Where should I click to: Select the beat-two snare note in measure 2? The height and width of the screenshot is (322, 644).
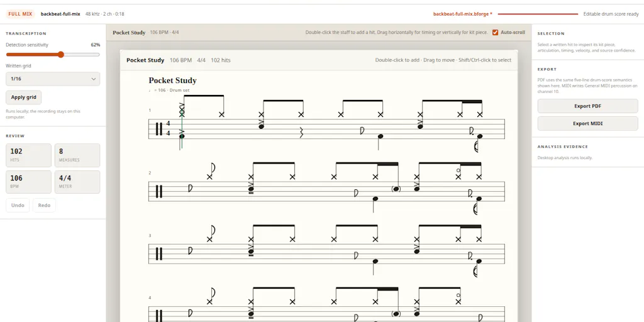[251, 189]
